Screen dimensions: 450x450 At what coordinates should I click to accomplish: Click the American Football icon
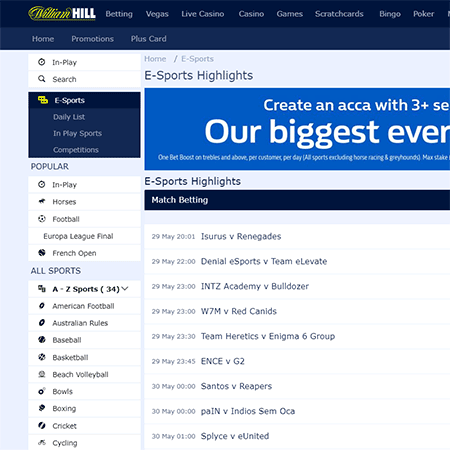pyautogui.click(x=42, y=306)
